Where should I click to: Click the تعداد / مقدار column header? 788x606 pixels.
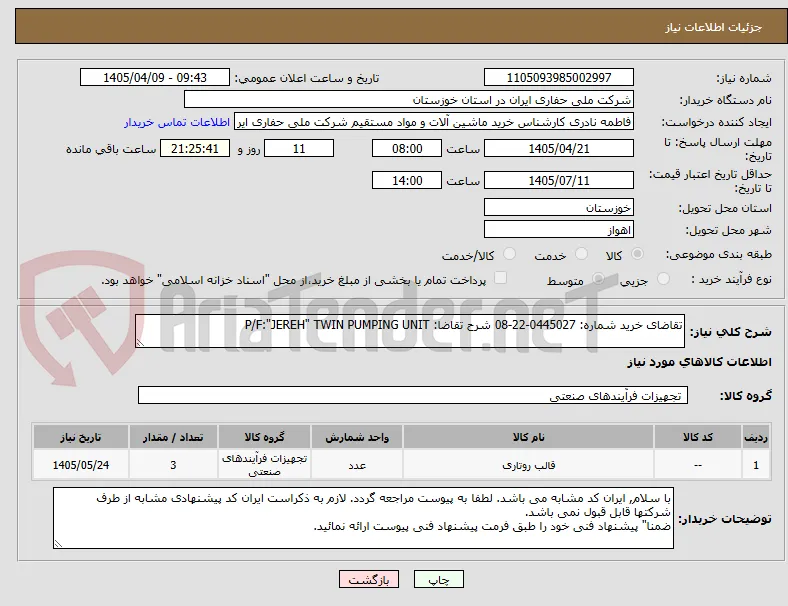(173, 437)
